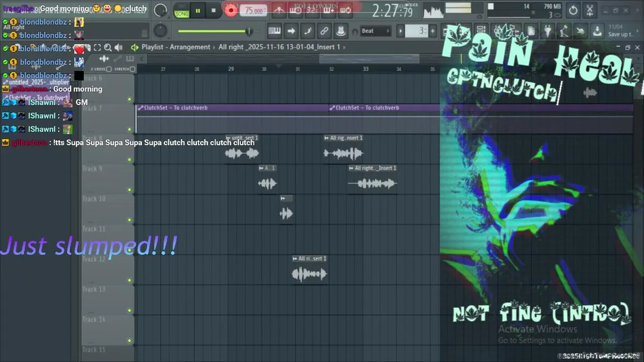Select the playlist zoom magnifier tool
This screenshot has width=644, height=362.
tap(108, 47)
